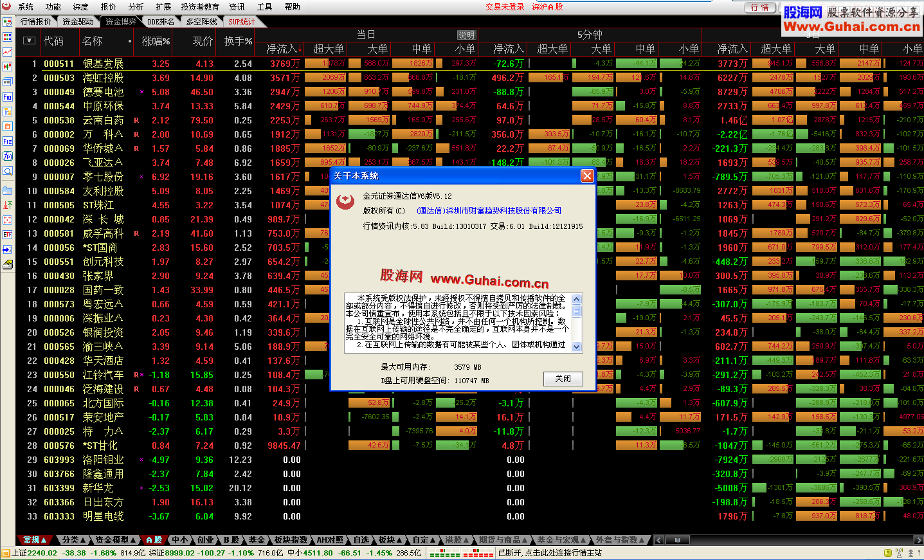Click the blue folder sidebar icon
The width and height of the screenshot is (924, 560).
8,190
